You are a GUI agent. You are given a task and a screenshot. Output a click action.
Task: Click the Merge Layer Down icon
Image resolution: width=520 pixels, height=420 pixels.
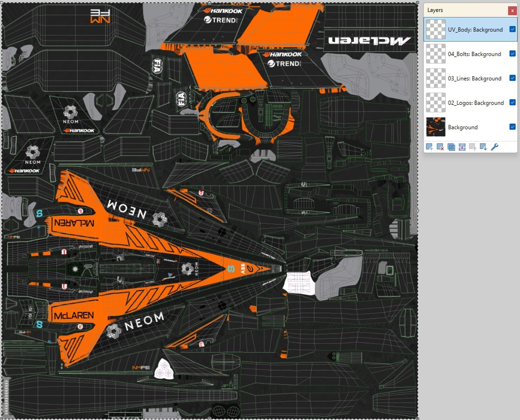[462, 147]
